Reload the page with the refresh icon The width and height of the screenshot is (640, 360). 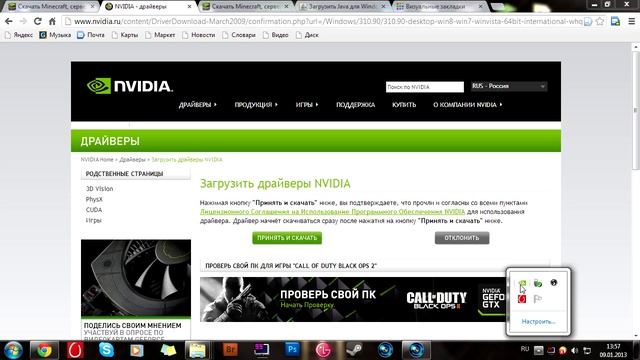pos(38,21)
